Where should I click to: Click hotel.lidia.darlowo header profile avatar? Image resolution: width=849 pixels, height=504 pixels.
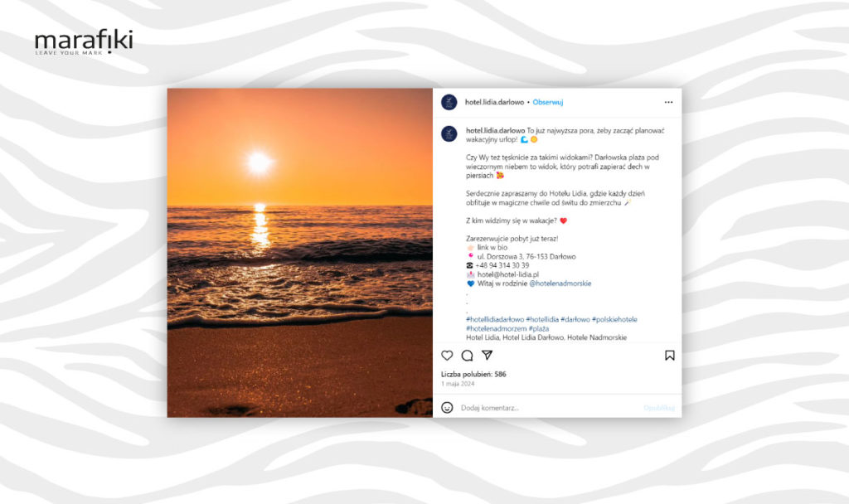pos(449,102)
